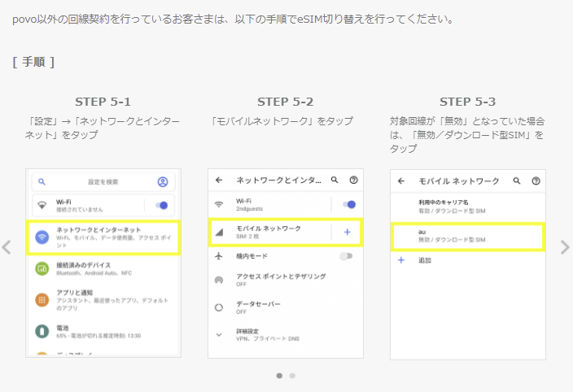Click 電池 battery icon
Viewport: 573px width, 392px height.
(x=42, y=332)
